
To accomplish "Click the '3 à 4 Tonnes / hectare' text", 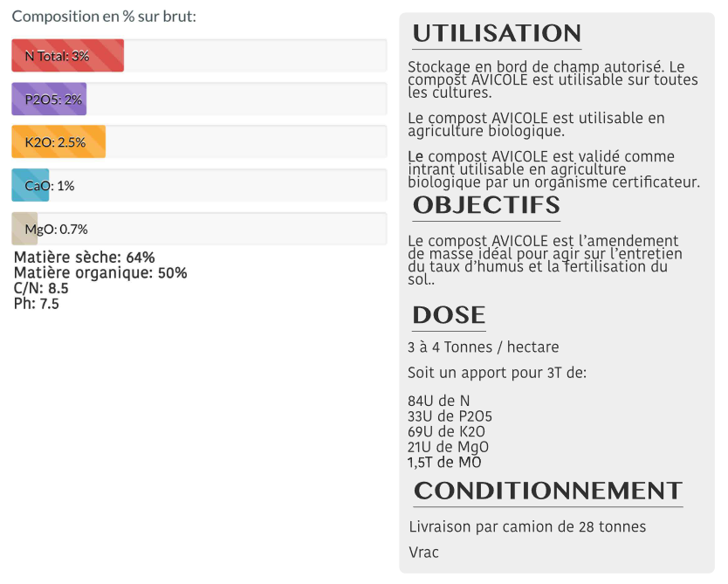I will pyautogui.click(x=483, y=347).
